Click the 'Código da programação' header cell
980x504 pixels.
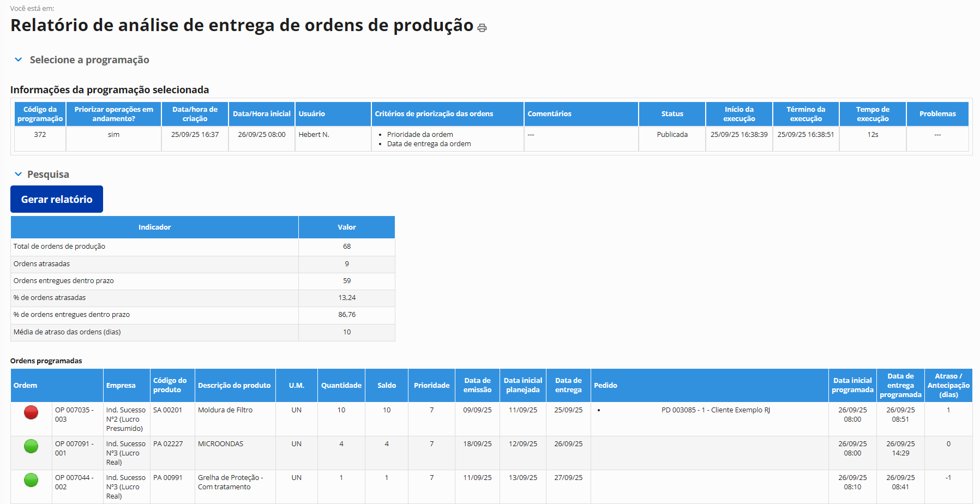coord(40,114)
